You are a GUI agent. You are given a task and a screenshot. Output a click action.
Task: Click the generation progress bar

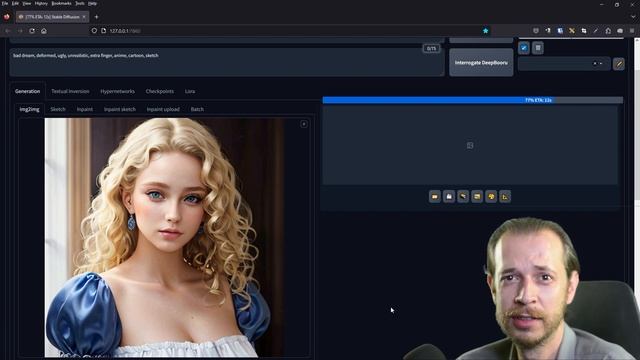473,100
